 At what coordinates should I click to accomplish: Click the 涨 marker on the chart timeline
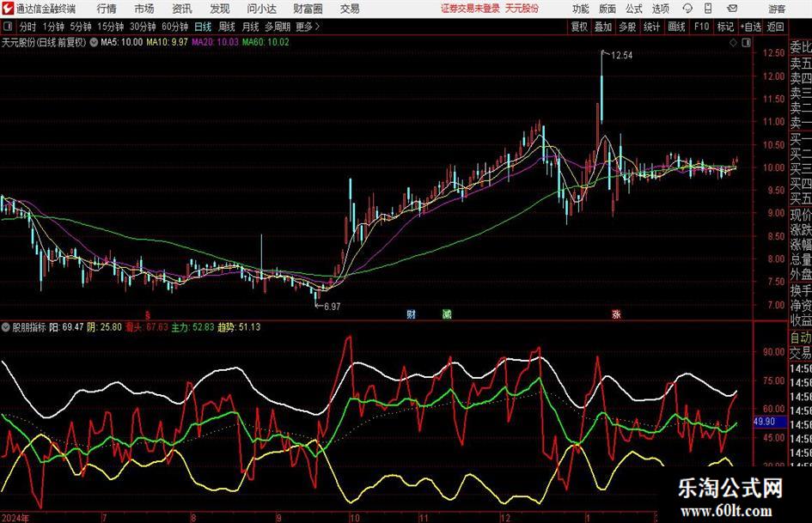616,313
